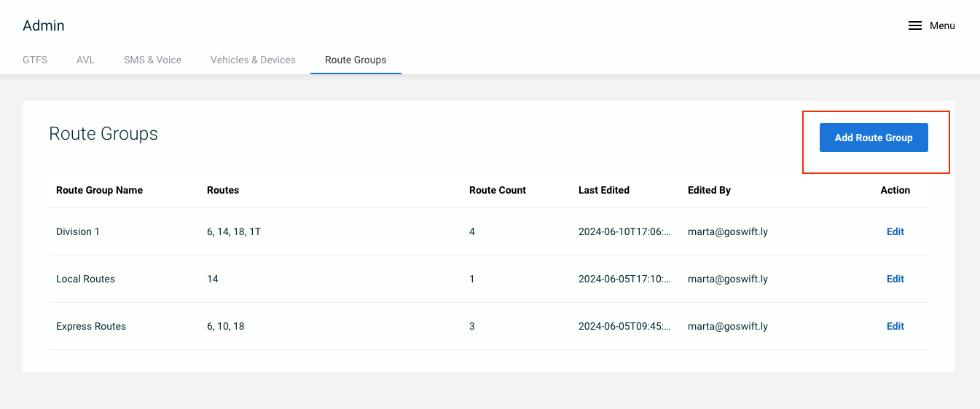Select the Division 1 row name

tap(78, 231)
